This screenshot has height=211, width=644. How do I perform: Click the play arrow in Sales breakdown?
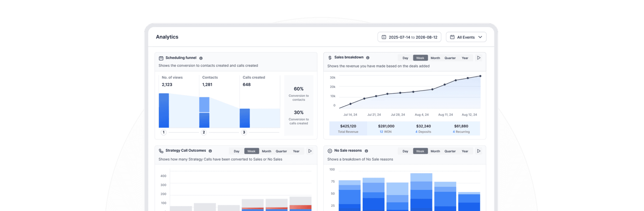(479, 58)
